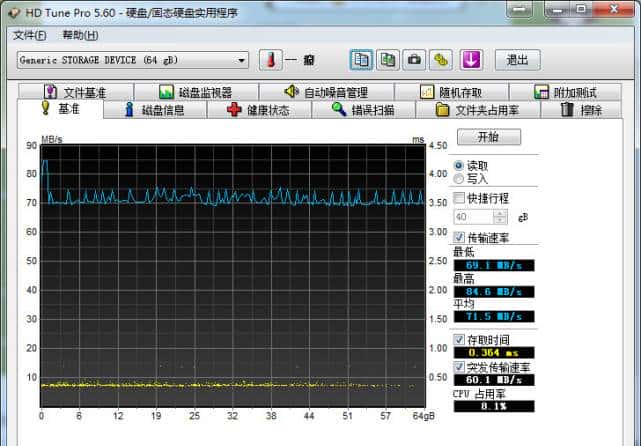
Task: Select the 写入 write radio button
Action: click(459, 179)
